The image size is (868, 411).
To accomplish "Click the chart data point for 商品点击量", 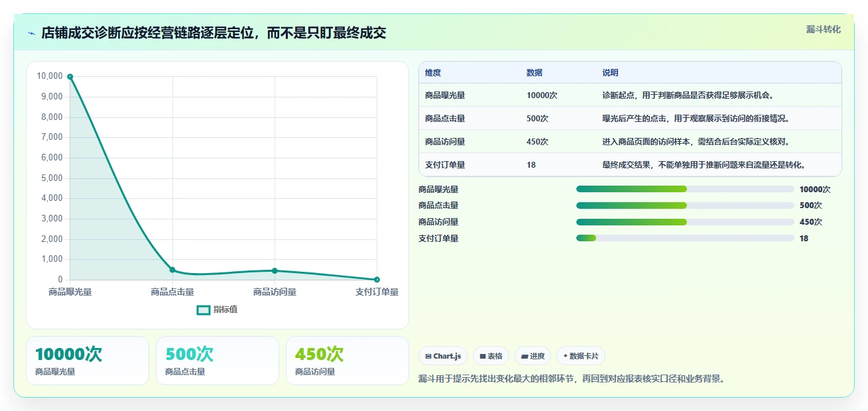I will 172,270.
